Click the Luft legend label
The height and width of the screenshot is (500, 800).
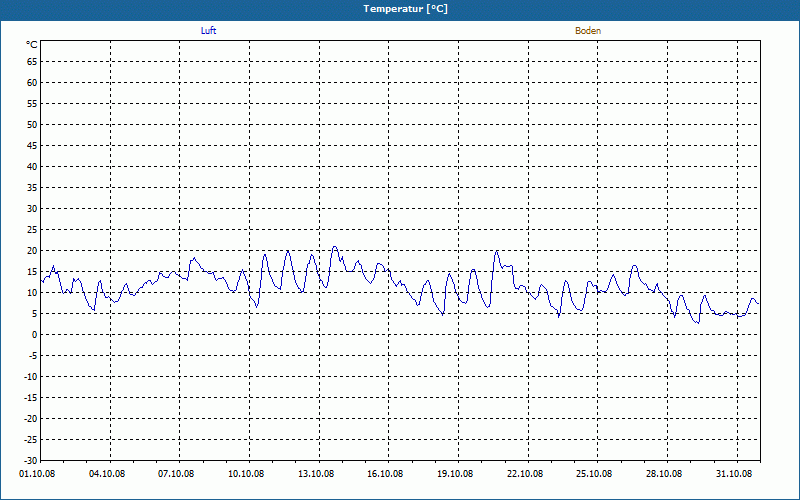(208, 31)
